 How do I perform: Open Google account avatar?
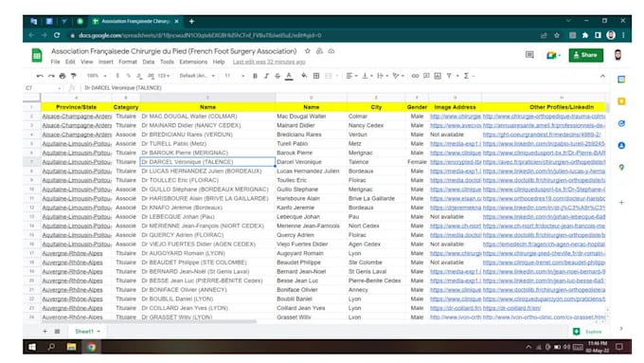click(617, 55)
